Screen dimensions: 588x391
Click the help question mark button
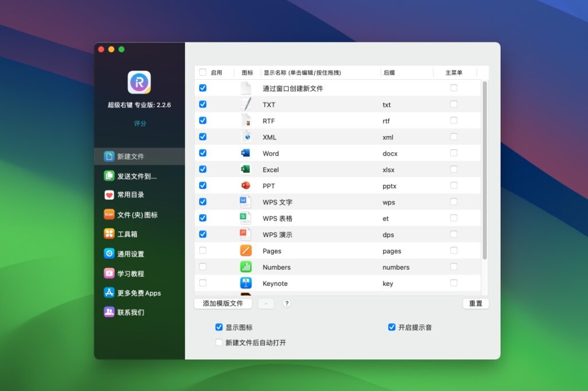(287, 303)
